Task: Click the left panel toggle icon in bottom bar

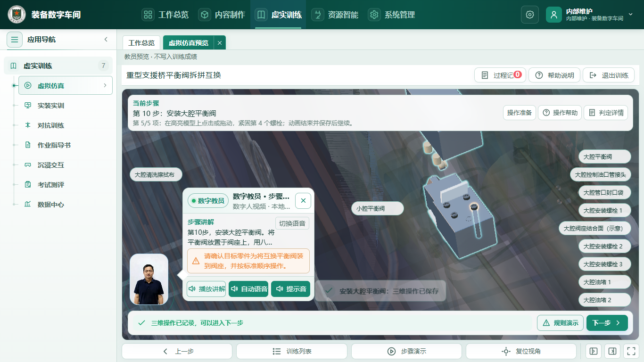Action: [594, 351]
